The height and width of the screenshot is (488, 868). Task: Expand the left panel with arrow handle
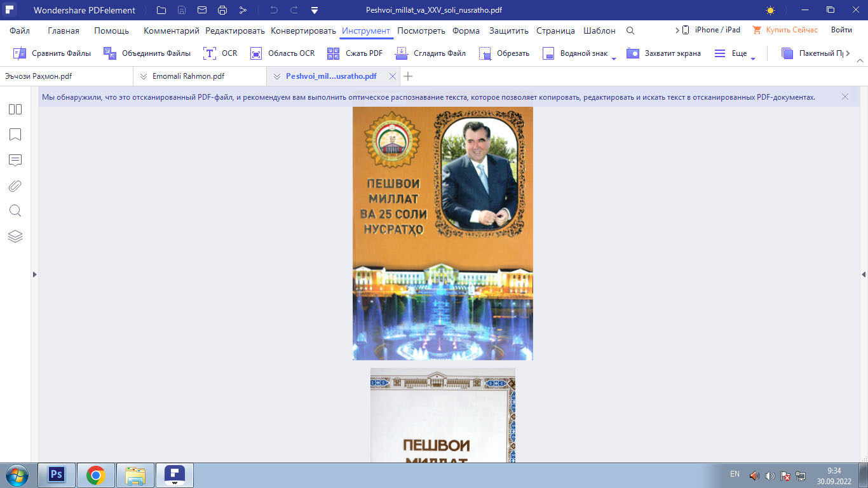[x=34, y=274]
